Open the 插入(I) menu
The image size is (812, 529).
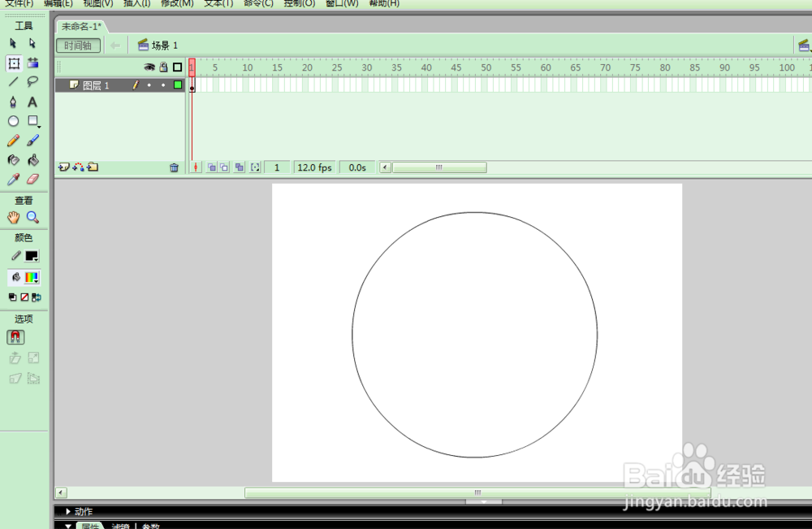pyautogui.click(x=136, y=3)
